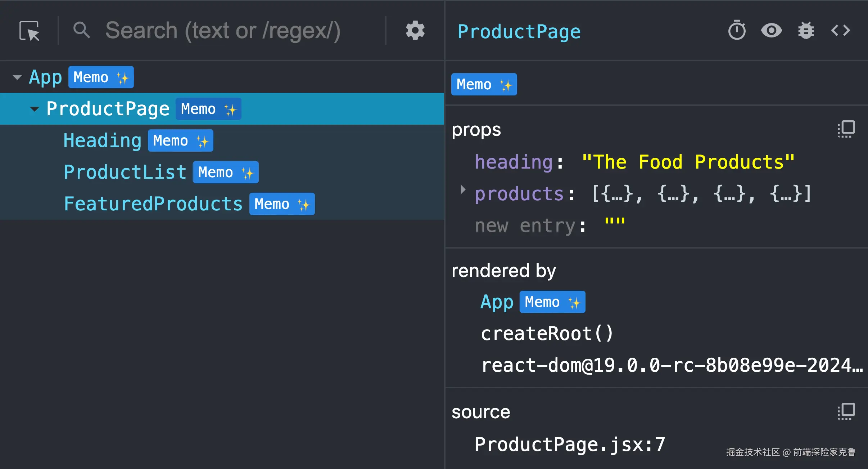868x469 pixels.
Task: Select the Heading component in the tree
Action: pos(103,140)
